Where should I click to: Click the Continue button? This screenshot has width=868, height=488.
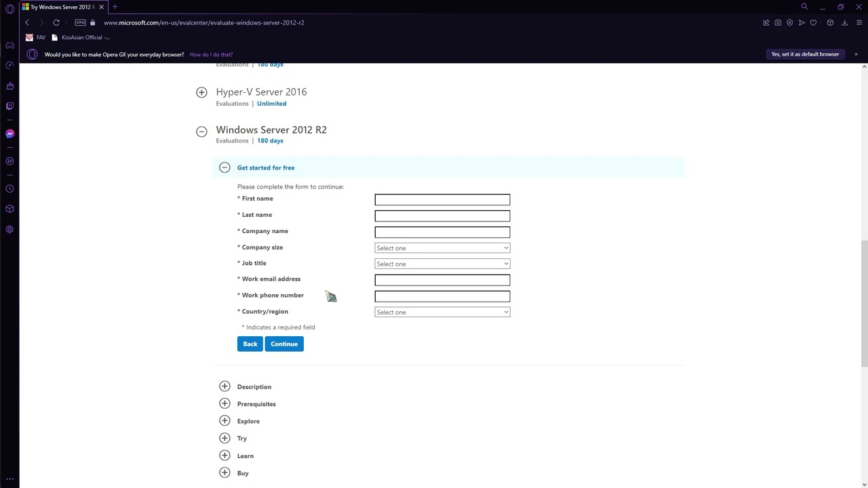tap(284, 344)
